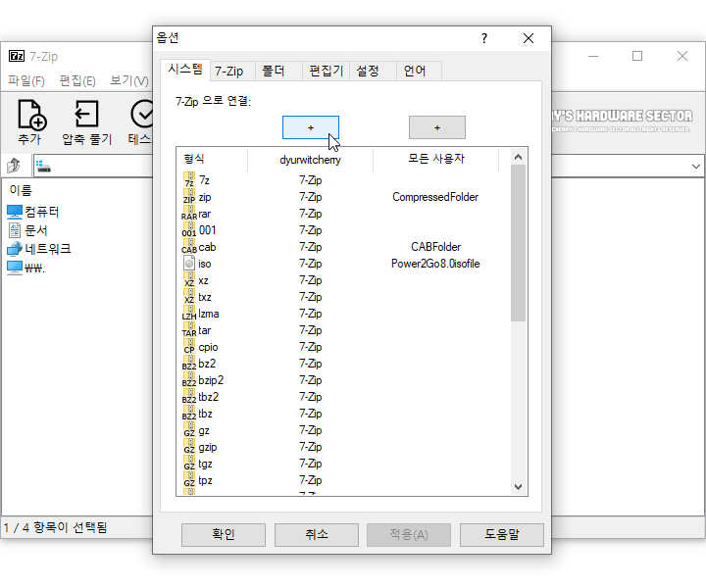Click the cab format icon in list
Image resolution: width=706 pixels, height=588 pixels.
[189, 247]
